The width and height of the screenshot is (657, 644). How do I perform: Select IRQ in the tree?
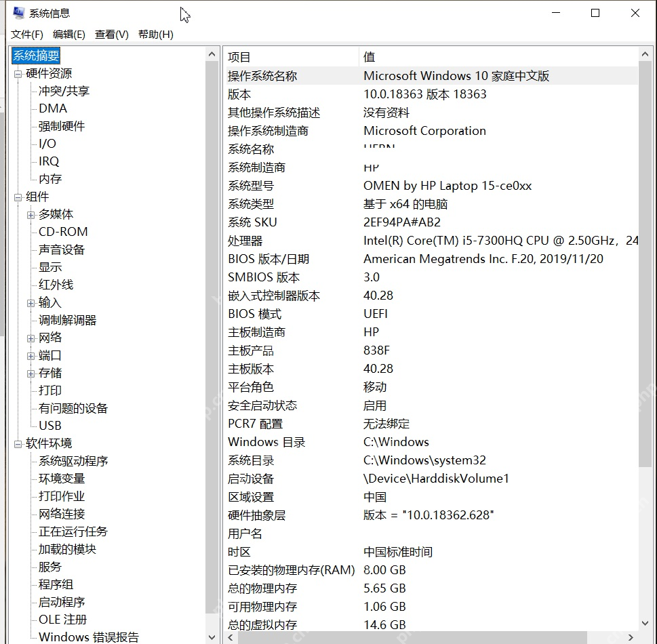49,161
